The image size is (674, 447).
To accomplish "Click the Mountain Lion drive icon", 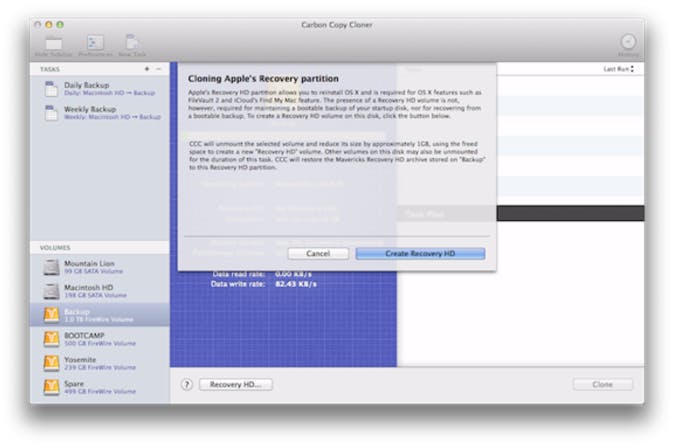I will (51, 267).
